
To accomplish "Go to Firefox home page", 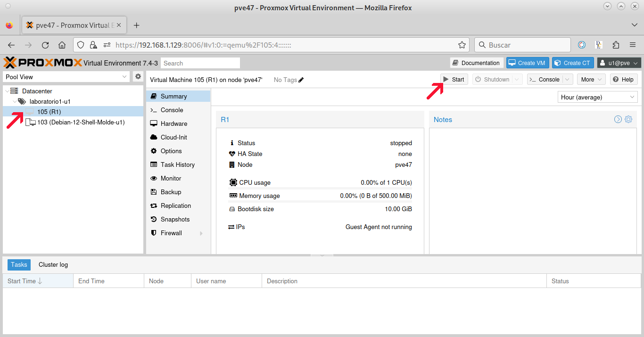I will (x=62, y=45).
